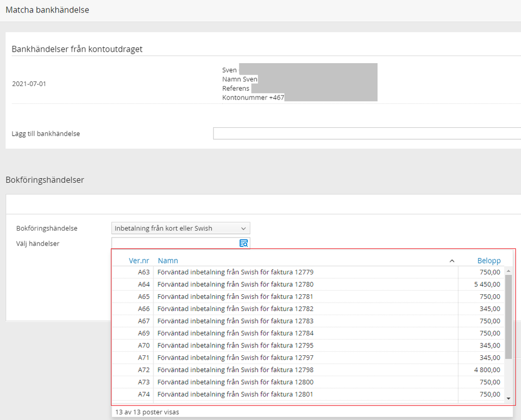The height and width of the screenshot is (420, 521).
Task: Click the Välj händelser input field
Action: (x=174, y=243)
